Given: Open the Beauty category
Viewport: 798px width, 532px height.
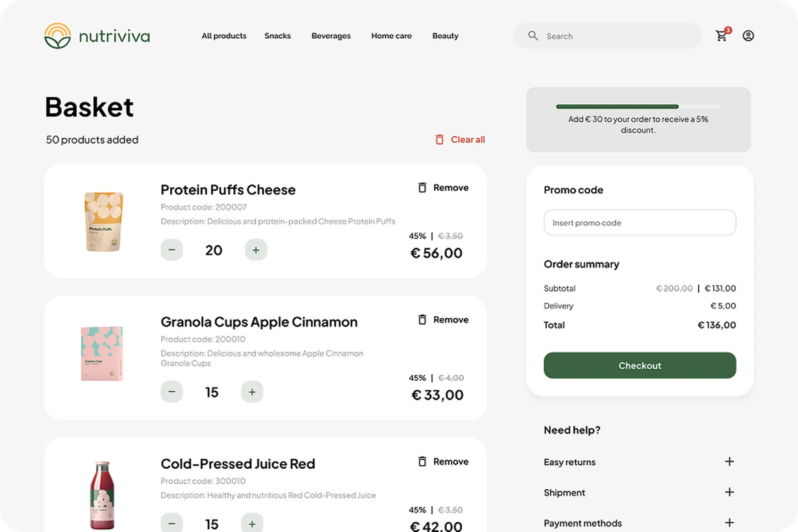Looking at the screenshot, I should pyautogui.click(x=445, y=36).
